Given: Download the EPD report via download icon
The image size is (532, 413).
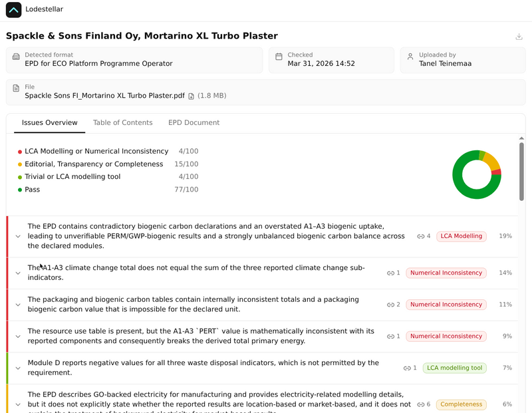Looking at the screenshot, I should (x=519, y=37).
